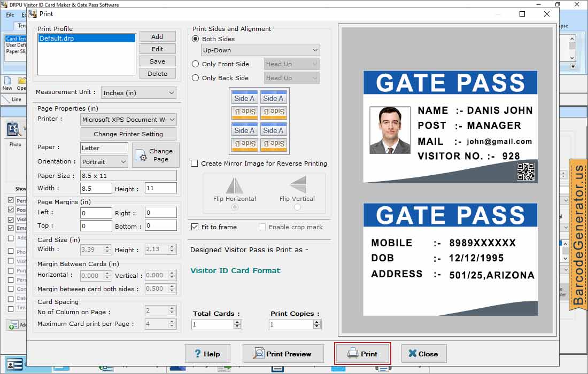Click the Top margin field

tap(96, 225)
